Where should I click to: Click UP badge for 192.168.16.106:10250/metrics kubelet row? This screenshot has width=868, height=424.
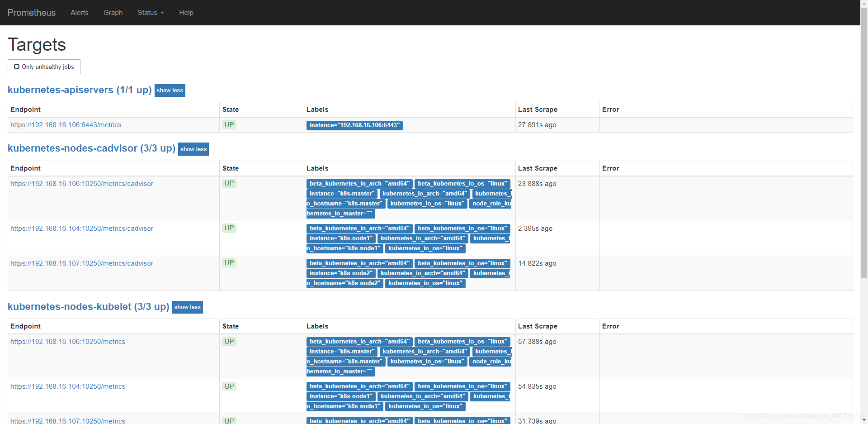point(229,342)
